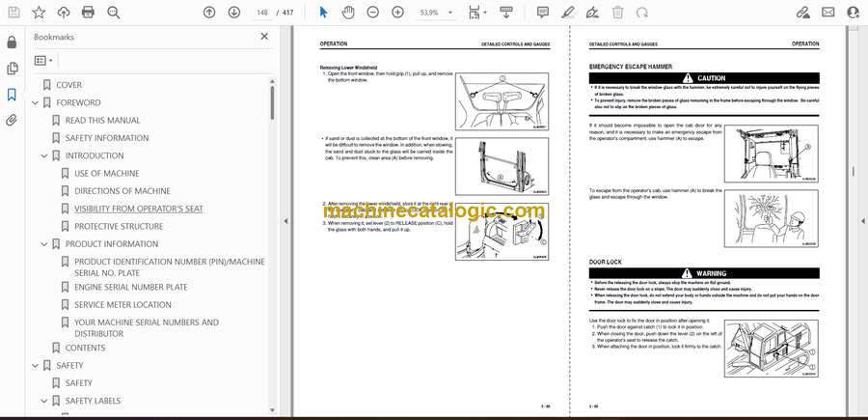Close the Bookmarks panel
868x420 pixels.
tap(264, 37)
